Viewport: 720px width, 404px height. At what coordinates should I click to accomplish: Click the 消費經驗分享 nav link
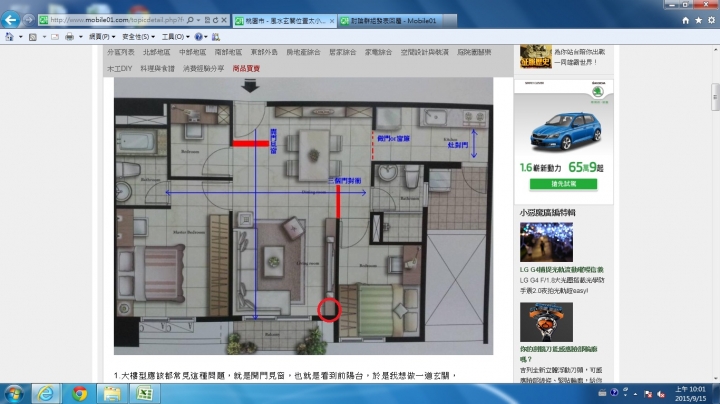203,68
